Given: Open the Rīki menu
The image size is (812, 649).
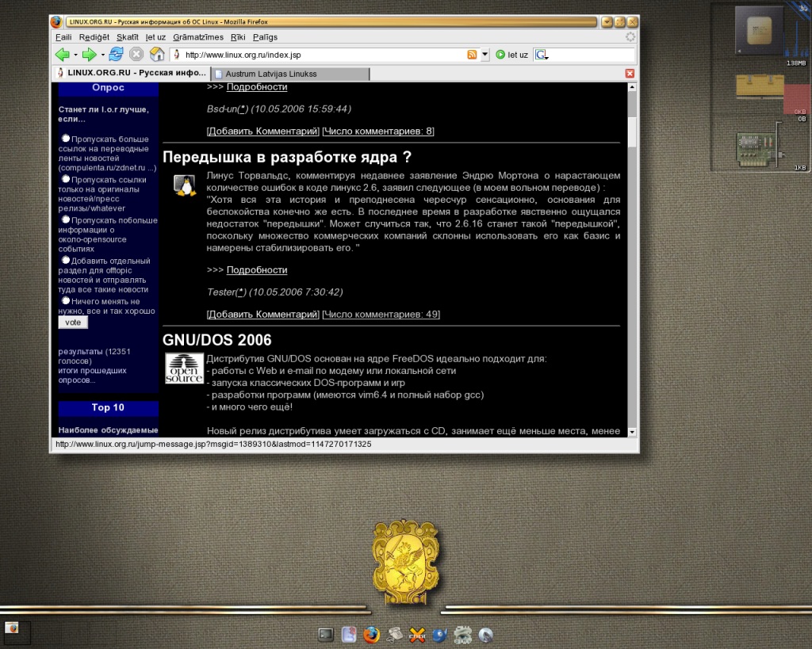Looking at the screenshot, I should point(238,37).
